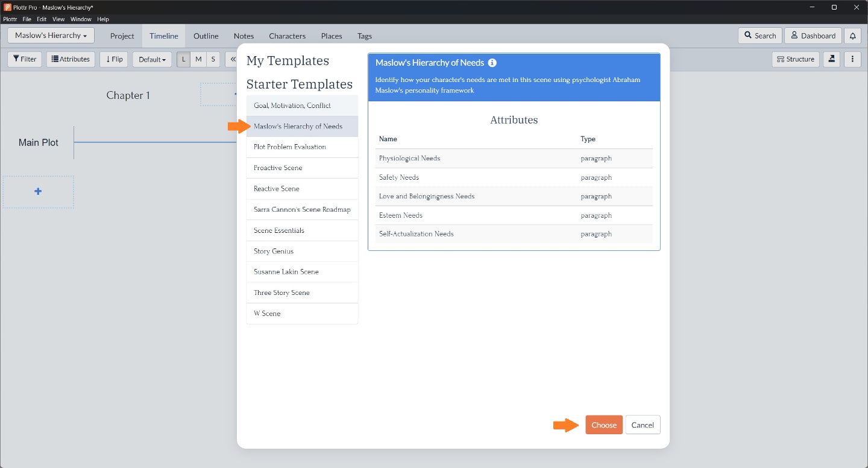Click the Safety Needs attribute row
Viewport: 868px width, 468px height.
coord(514,177)
